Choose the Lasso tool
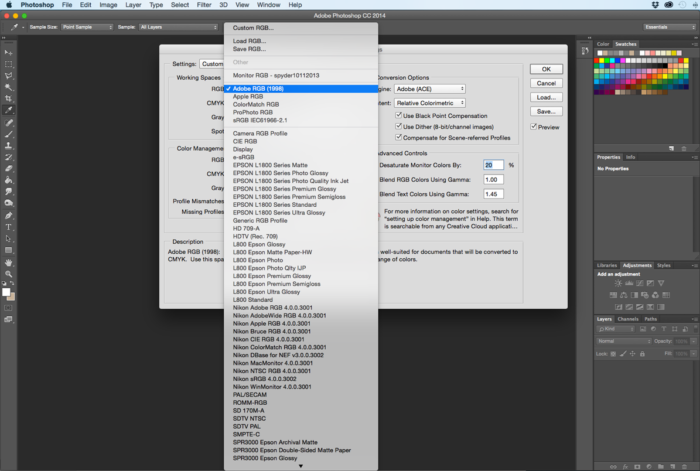This screenshot has width=700, height=471. point(8,75)
